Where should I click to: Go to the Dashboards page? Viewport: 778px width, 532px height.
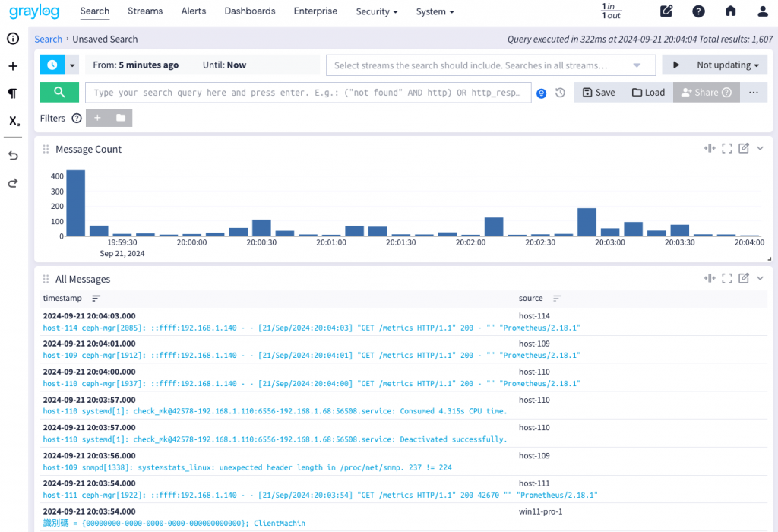pyautogui.click(x=249, y=11)
